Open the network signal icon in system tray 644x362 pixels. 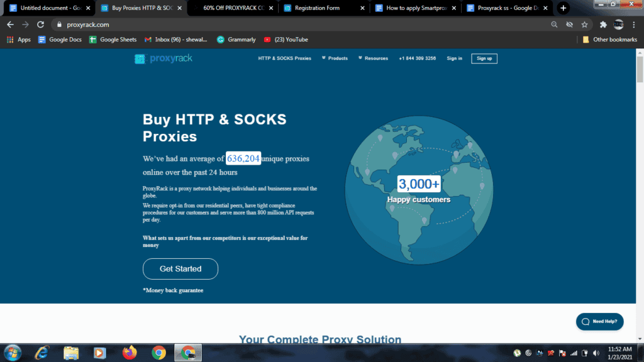[574, 353]
